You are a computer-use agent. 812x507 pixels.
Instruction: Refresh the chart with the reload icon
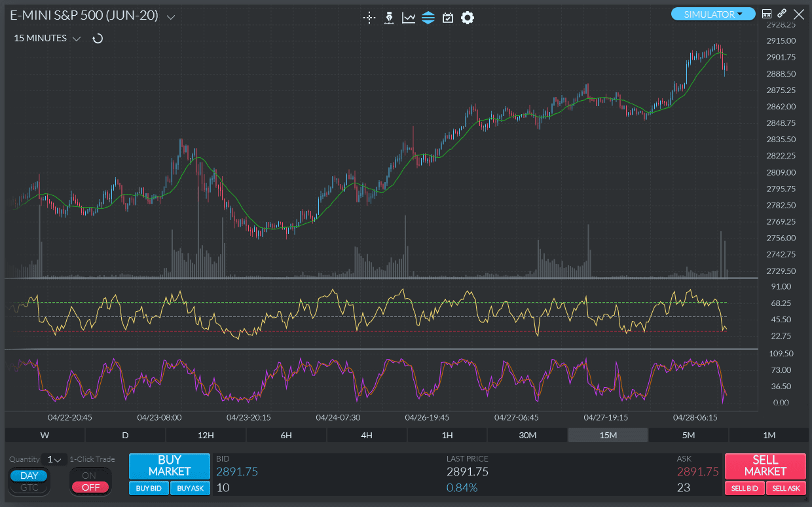click(97, 38)
